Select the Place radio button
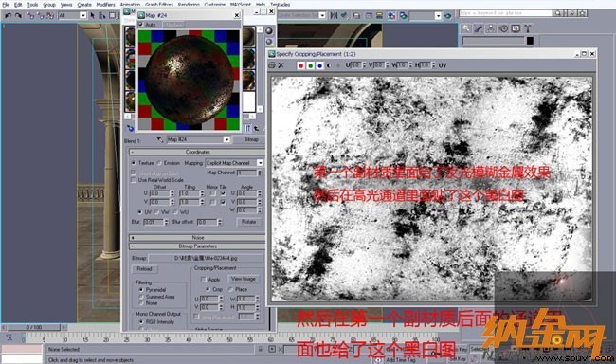Image resolution: width=616 pixels, height=364 pixels. (231, 289)
